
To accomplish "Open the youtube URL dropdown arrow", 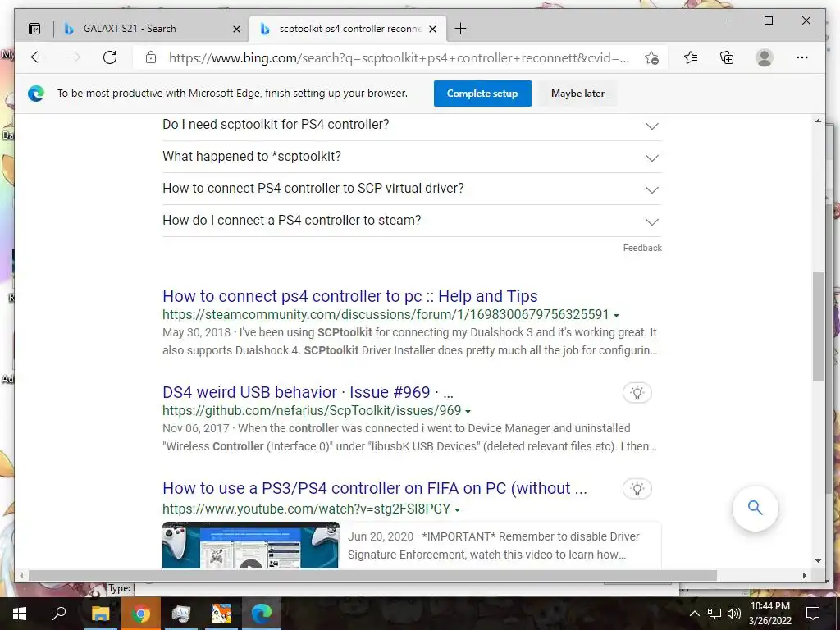I will tap(457, 510).
